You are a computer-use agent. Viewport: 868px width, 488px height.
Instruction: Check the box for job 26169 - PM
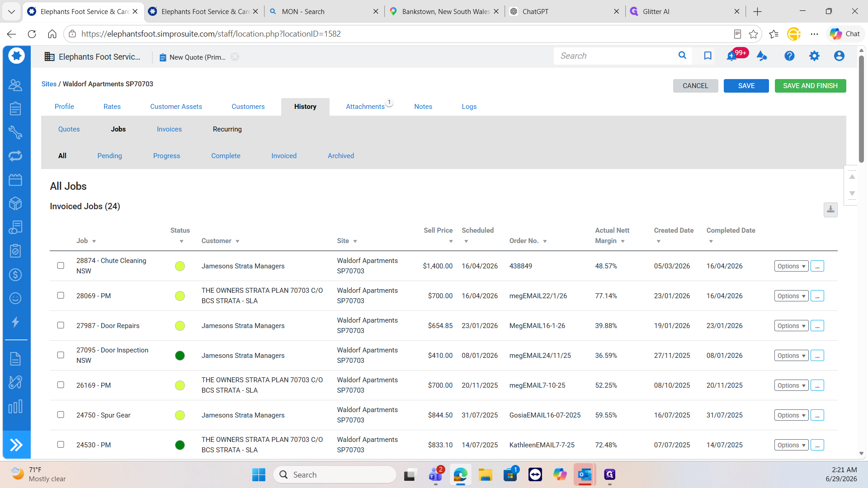point(61,385)
